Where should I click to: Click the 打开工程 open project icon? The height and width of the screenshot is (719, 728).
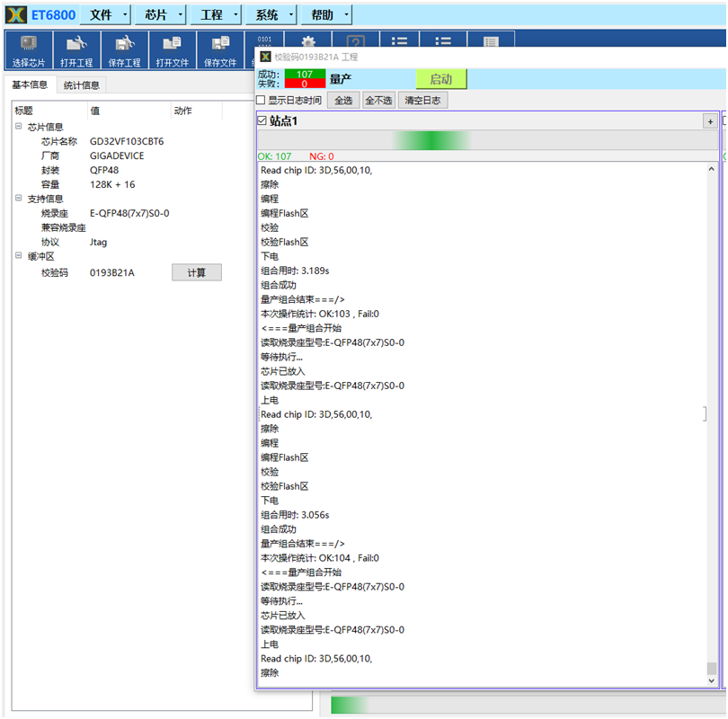[x=76, y=51]
